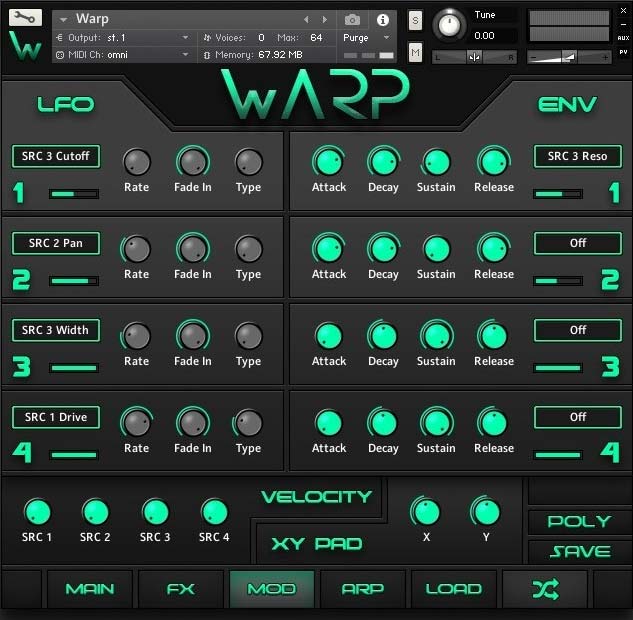This screenshot has width=633, height=620.
Task: Go to next instrument preset arrow
Action: click(x=324, y=19)
